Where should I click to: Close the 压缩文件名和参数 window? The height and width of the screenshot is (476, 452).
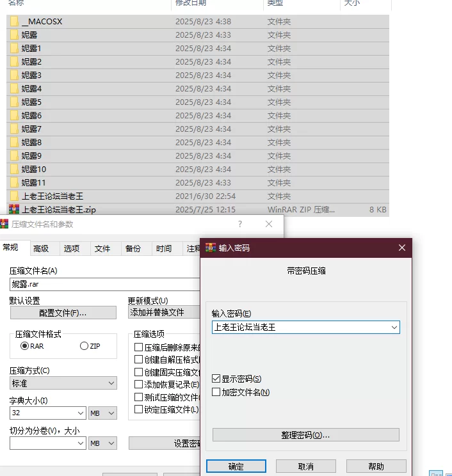pyautogui.click(x=269, y=224)
